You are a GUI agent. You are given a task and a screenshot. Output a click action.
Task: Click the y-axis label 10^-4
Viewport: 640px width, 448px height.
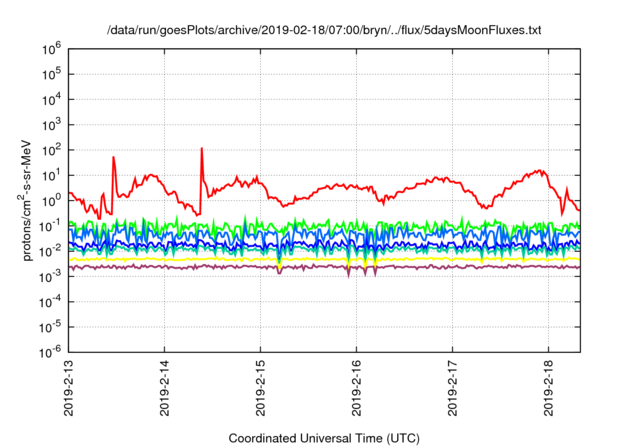pyautogui.click(x=50, y=303)
